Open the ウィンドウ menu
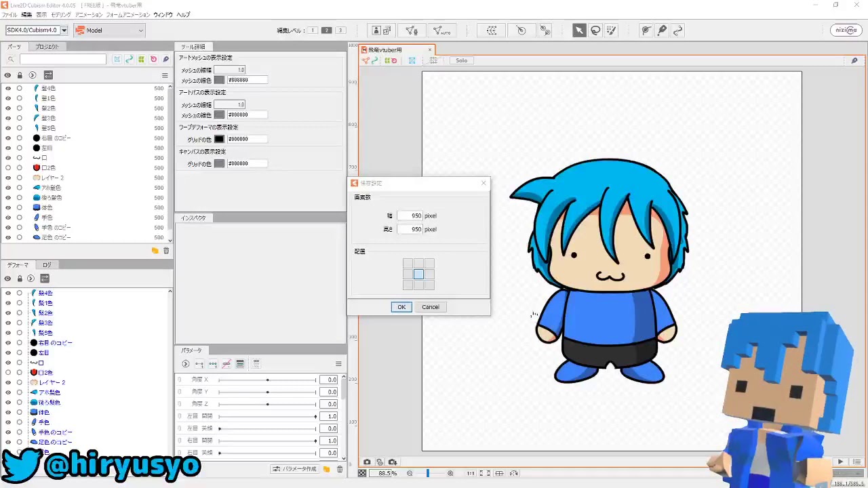 pyautogui.click(x=163, y=14)
